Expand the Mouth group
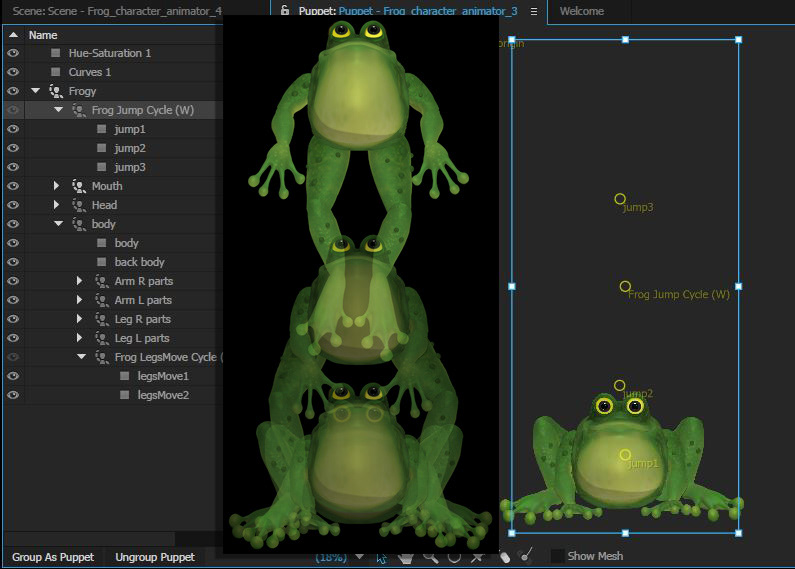795x569 pixels. pyautogui.click(x=57, y=186)
